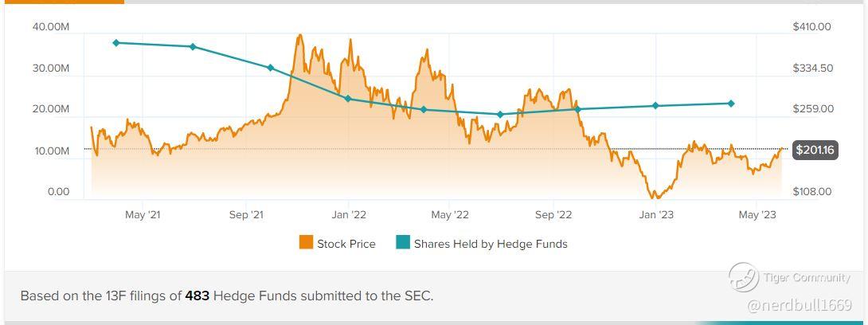
Task: Toggle the Stock Price legend label
Action: 346,244
